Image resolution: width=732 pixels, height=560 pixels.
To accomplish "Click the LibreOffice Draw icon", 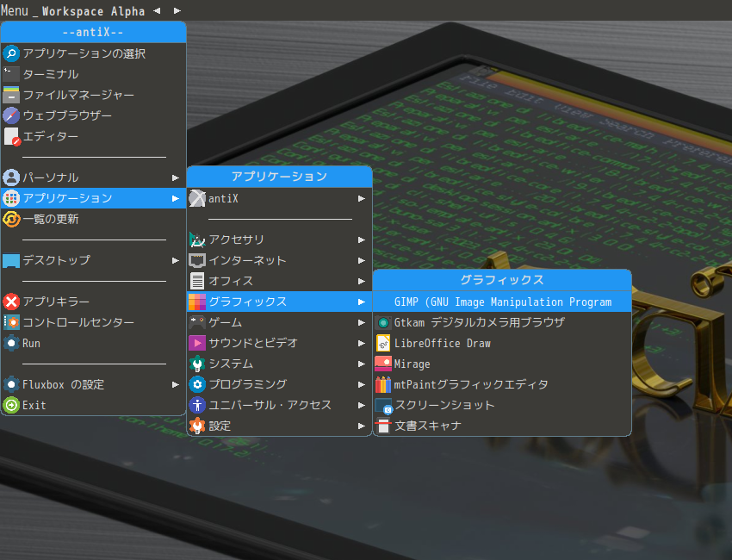I will pos(383,343).
